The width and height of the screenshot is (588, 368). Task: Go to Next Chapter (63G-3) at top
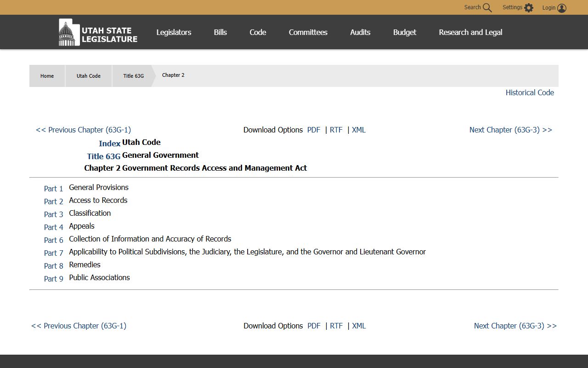510,130
